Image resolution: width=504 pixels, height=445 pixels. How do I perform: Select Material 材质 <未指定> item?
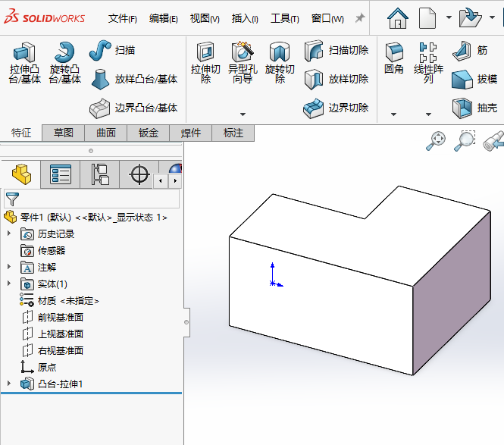59,301
